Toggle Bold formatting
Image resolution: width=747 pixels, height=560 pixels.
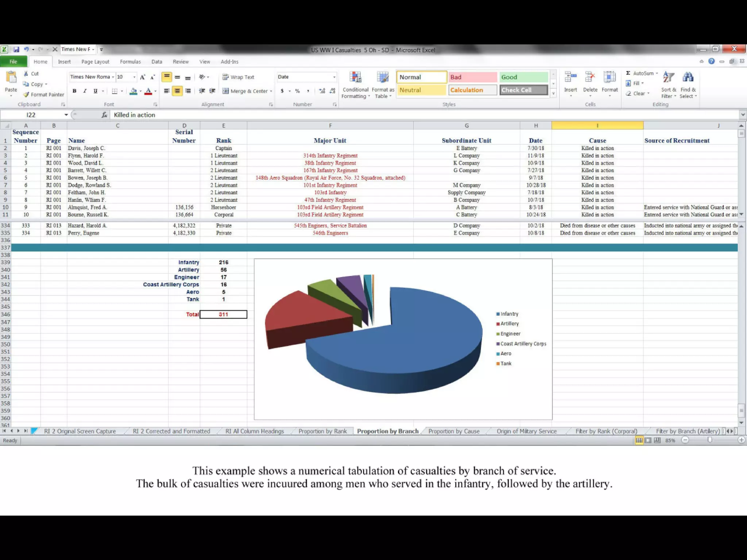pyautogui.click(x=74, y=91)
